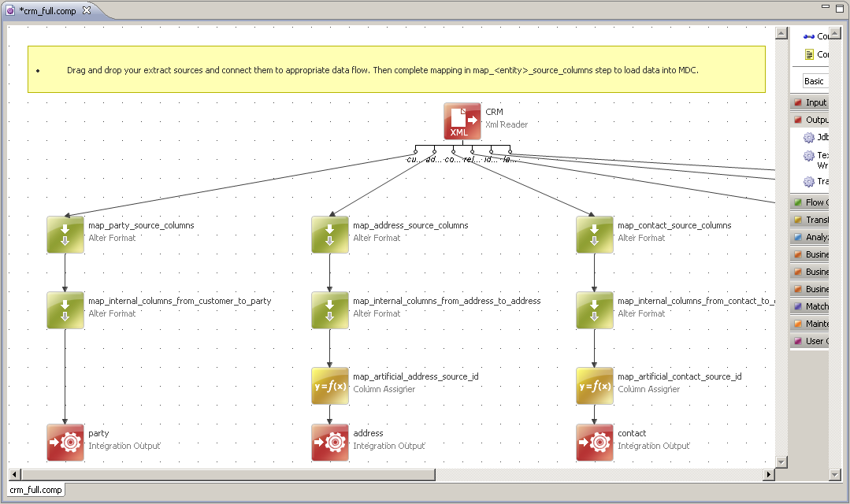Click the party Integration Output icon
The height and width of the screenshot is (504, 850).
(x=65, y=443)
